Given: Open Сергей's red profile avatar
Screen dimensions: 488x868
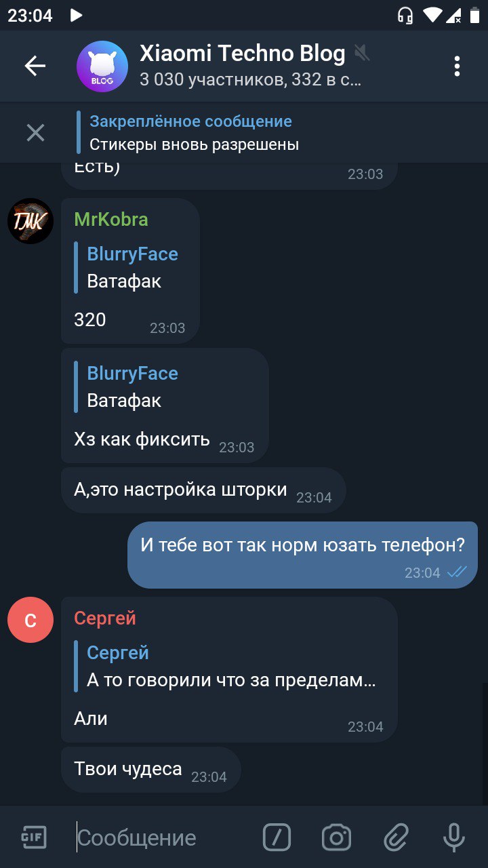Looking at the screenshot, I should tap(30, 620).
